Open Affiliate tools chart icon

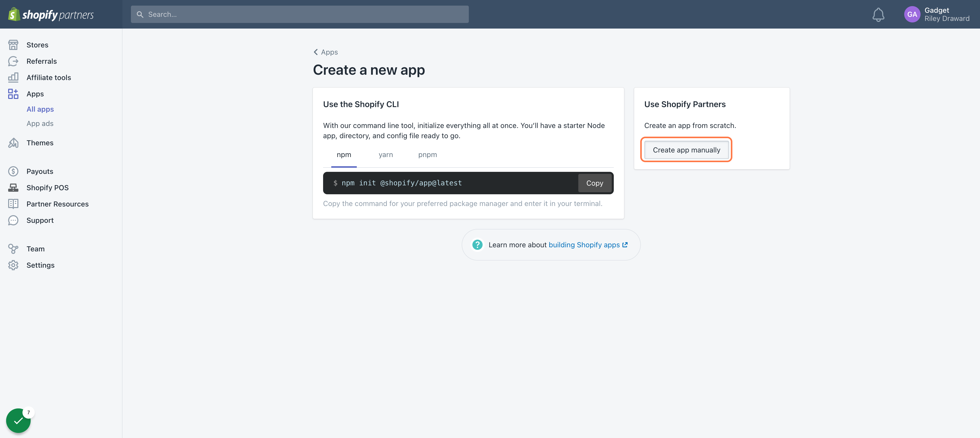coord(13,78)
